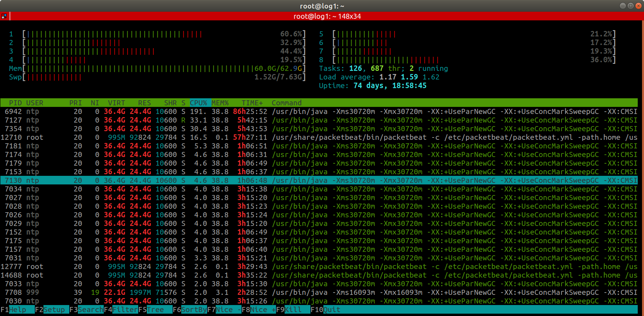The width and height of the screenshot is (644, 316).
Task: Sort by PID column header
Action: (x=15, y=103)
